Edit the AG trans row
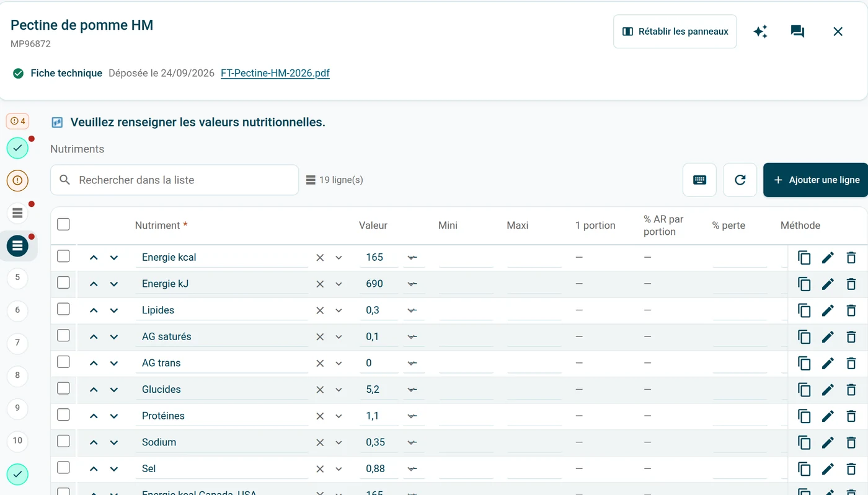 pos(828,364)
